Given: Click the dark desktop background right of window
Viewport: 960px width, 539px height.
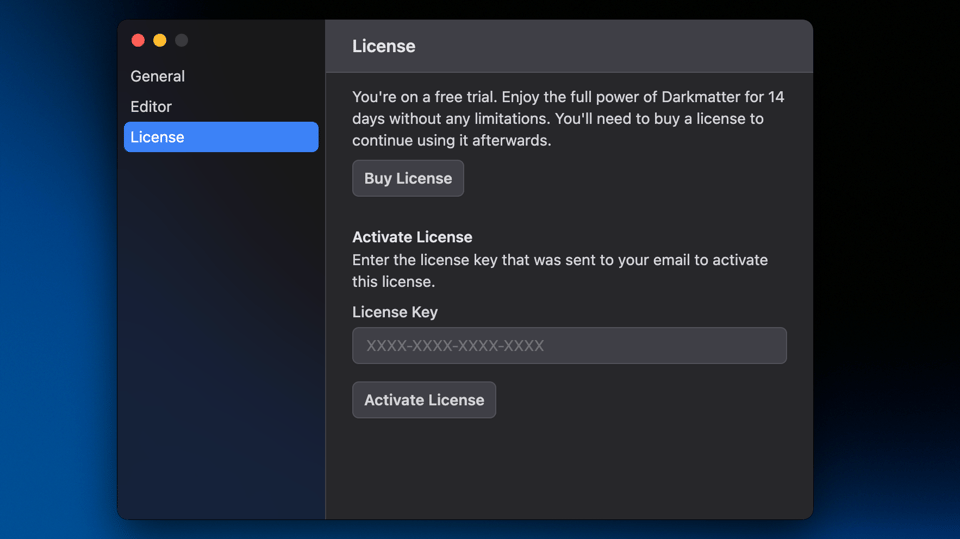Looking at the screenshot, I should pos(885,250).
